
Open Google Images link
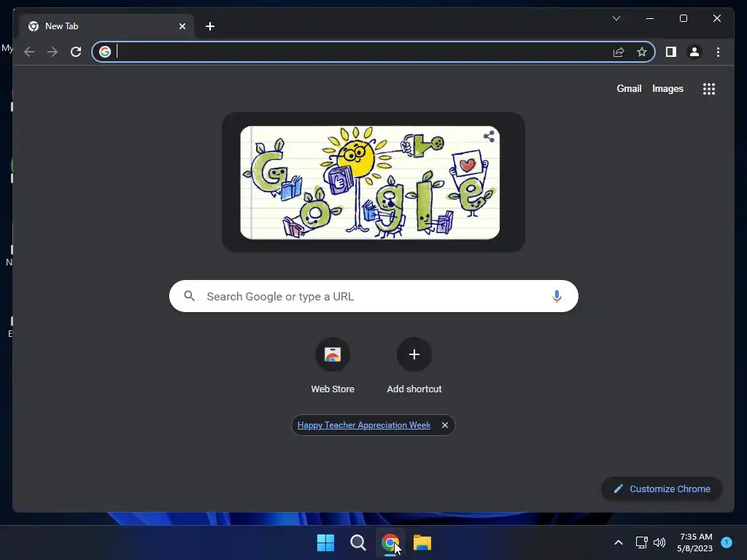[667, 88]
